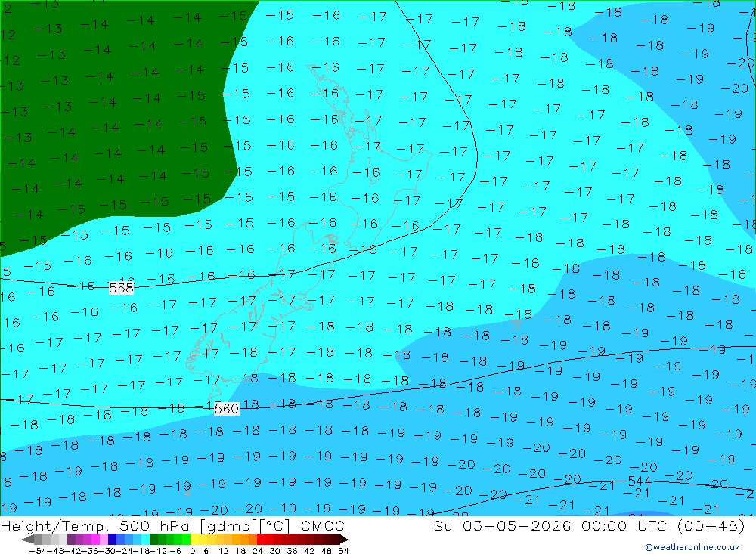Click the (00+48) forecast hour label
The width and height of the screenshot is (756, 554).
(711, 525)
